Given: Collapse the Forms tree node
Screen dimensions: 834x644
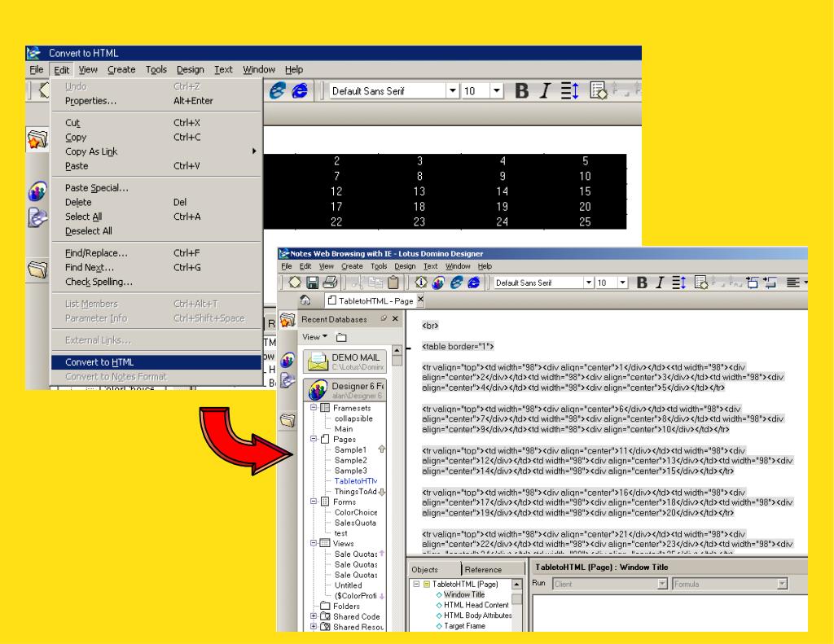Looking at the screenshot, I should [x=314, y=501].
